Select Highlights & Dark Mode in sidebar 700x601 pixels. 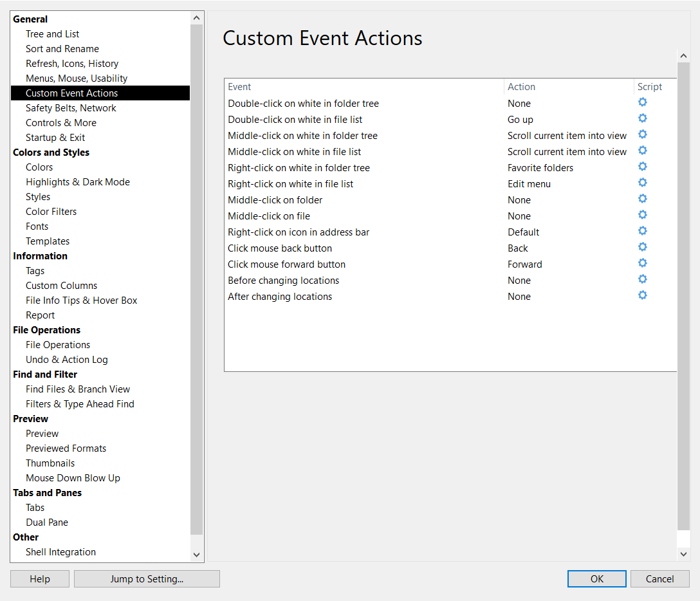[x=78, y=182]
